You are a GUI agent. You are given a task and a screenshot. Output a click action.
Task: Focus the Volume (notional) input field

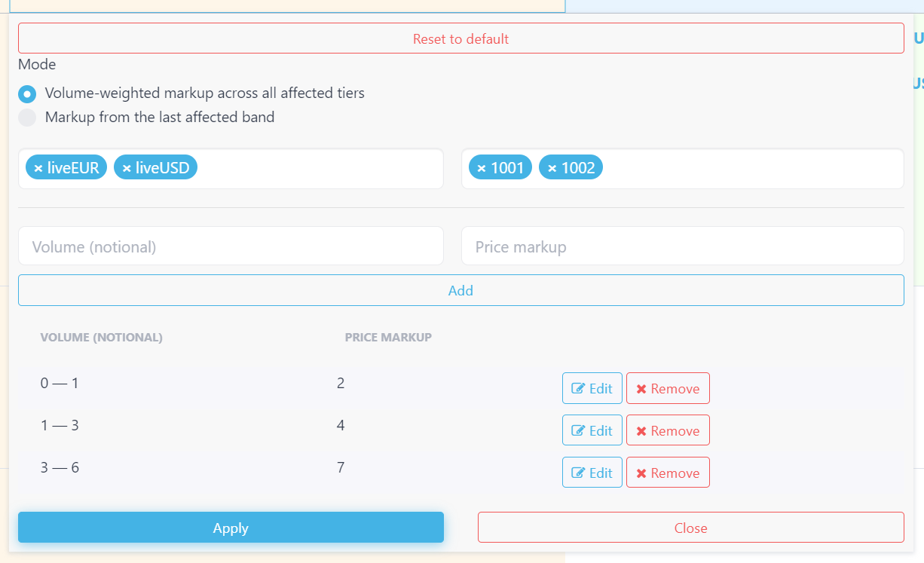(231, 246)
